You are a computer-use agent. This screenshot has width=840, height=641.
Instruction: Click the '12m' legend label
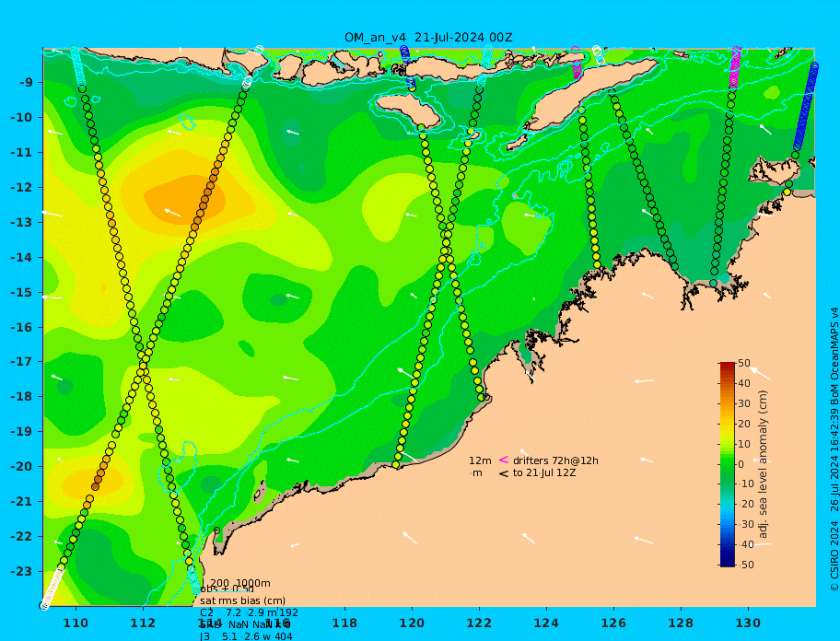pyautogui.click(x=480, y=460)
